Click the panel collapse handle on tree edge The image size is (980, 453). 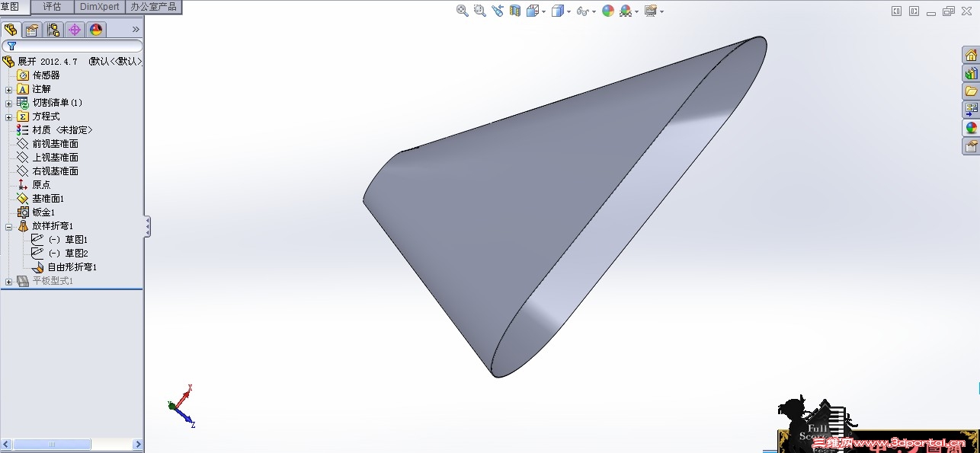click(x=147, y=226)
